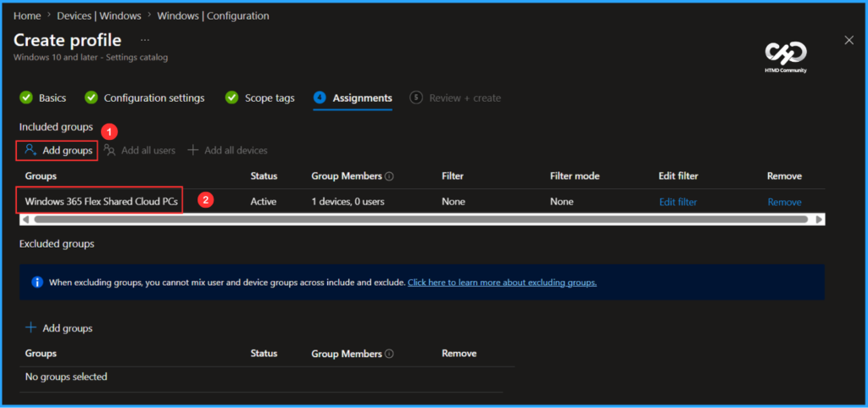Click the Filter mode column header
The width and height of the screenshot is (868, 408).
(575, 176)
